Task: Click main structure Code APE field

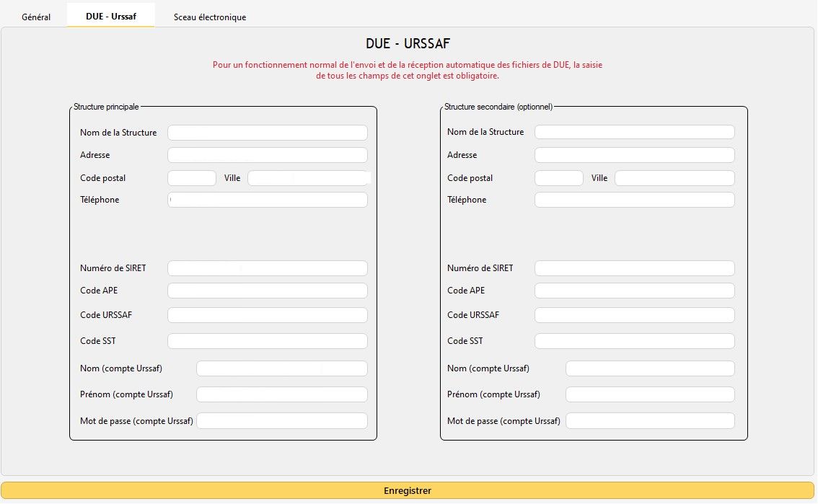Action: 267,291
